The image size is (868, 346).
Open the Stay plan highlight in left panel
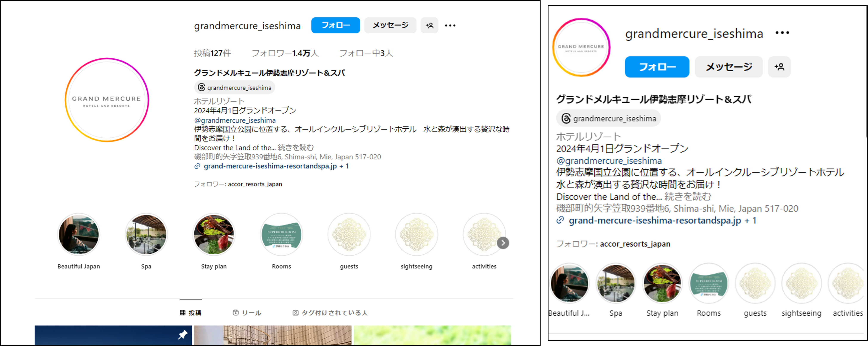click(214, 235)
